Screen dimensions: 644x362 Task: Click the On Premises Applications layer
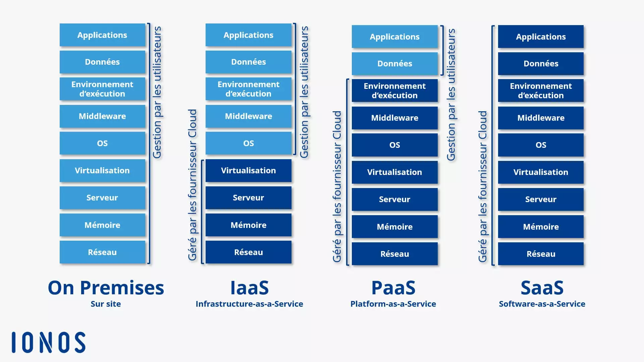pyautogui.click(x=102, y=35)
